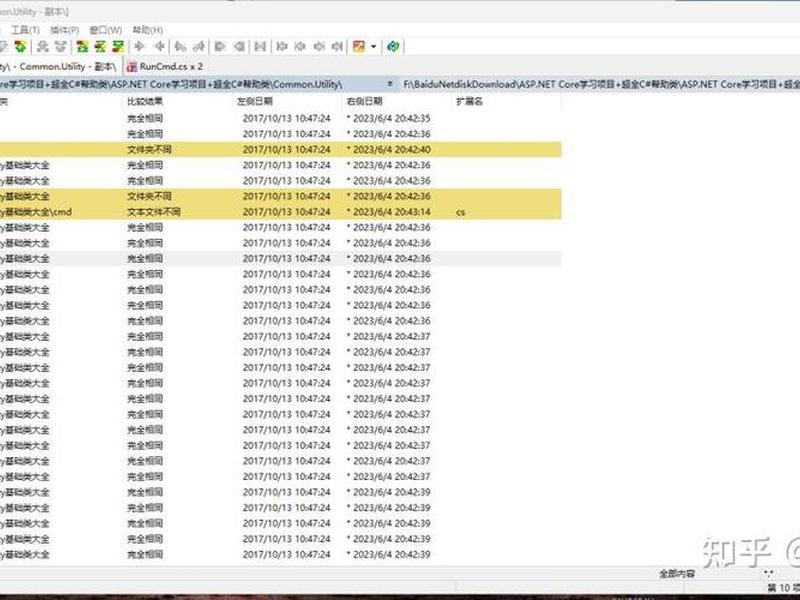The image size is (800, 600).
Task: Click the Copy Right arrow toolbar icon
Action: [x=139, y=46]
